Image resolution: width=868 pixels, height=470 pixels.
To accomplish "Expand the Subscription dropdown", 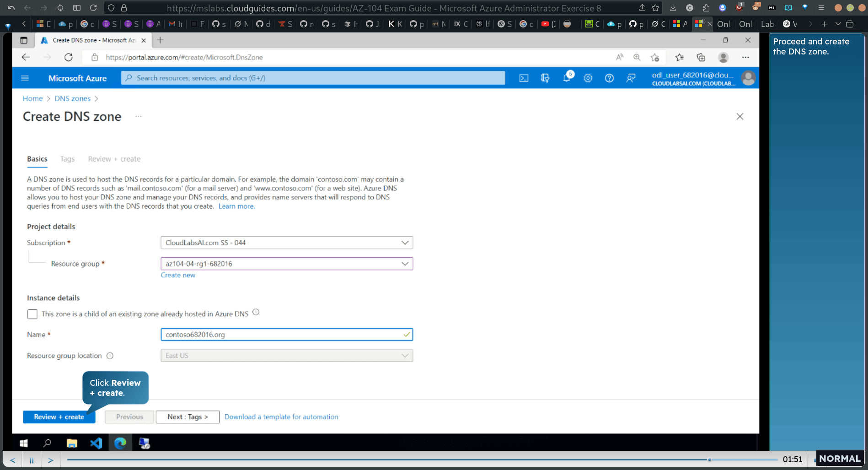I will coord(287,243).
